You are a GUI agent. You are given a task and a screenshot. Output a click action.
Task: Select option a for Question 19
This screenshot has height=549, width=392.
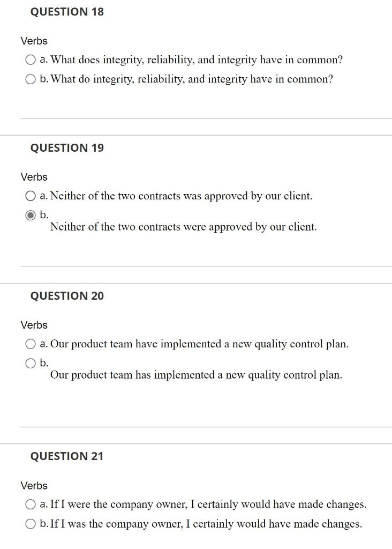tap(31, 196)
